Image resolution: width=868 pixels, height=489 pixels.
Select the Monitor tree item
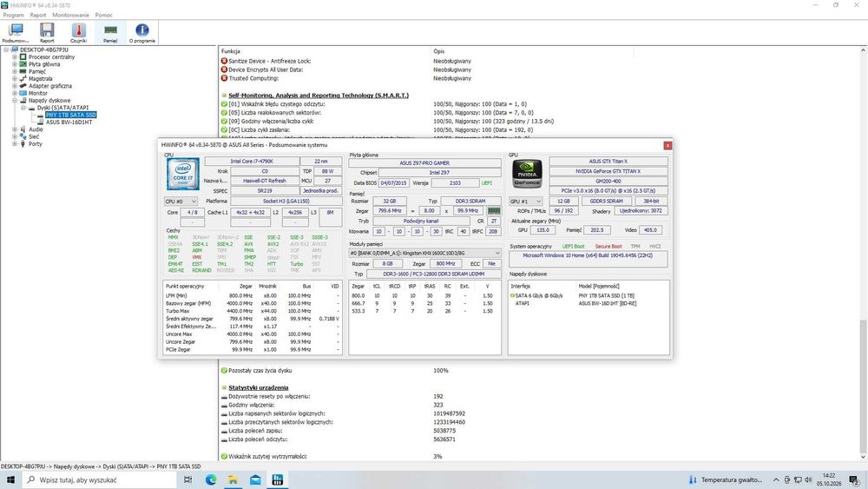[38, 93]
